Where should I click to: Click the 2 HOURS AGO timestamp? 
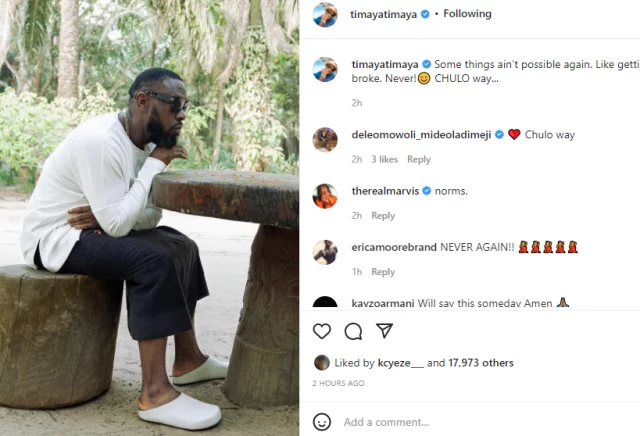tap(338, 383)
